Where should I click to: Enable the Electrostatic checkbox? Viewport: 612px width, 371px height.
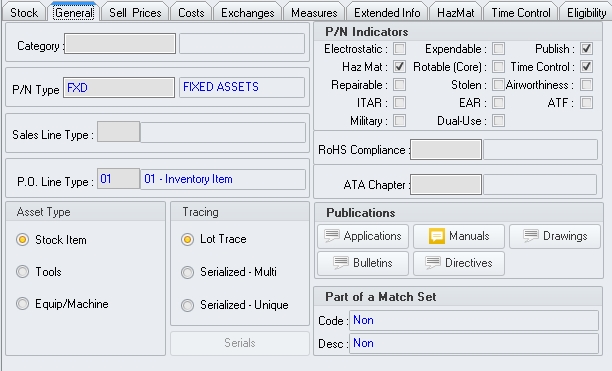coord(399,49)
